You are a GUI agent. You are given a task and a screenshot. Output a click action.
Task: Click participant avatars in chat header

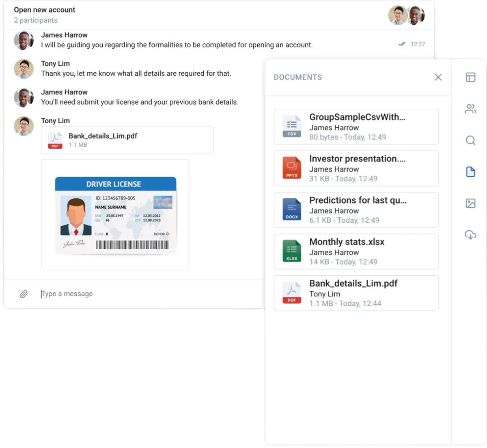pyautogui.click(x=406, y=15)
